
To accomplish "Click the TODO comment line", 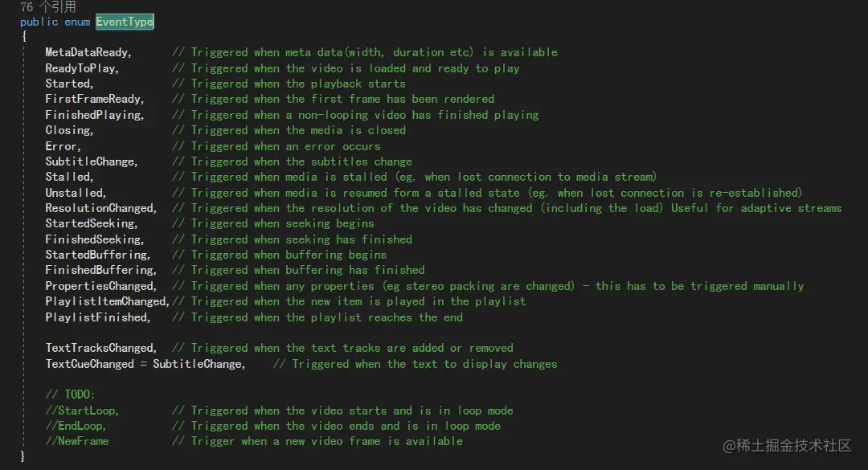I will [x=70, y=394].
